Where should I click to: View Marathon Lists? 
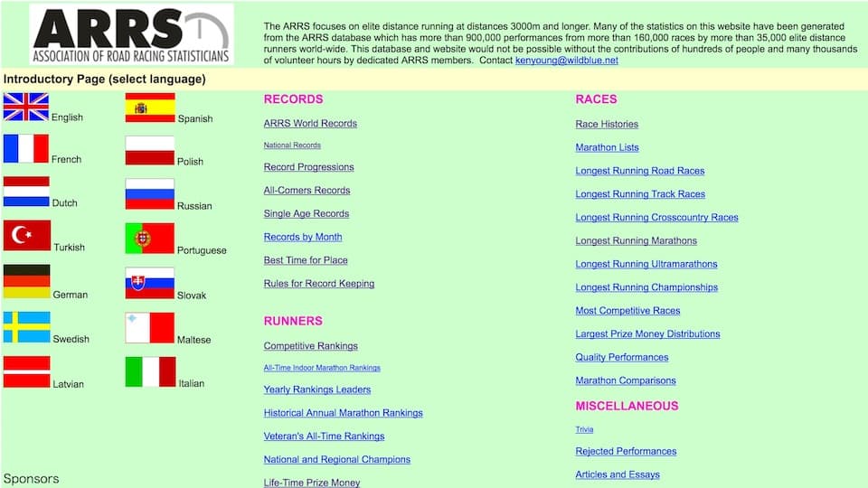607,147
